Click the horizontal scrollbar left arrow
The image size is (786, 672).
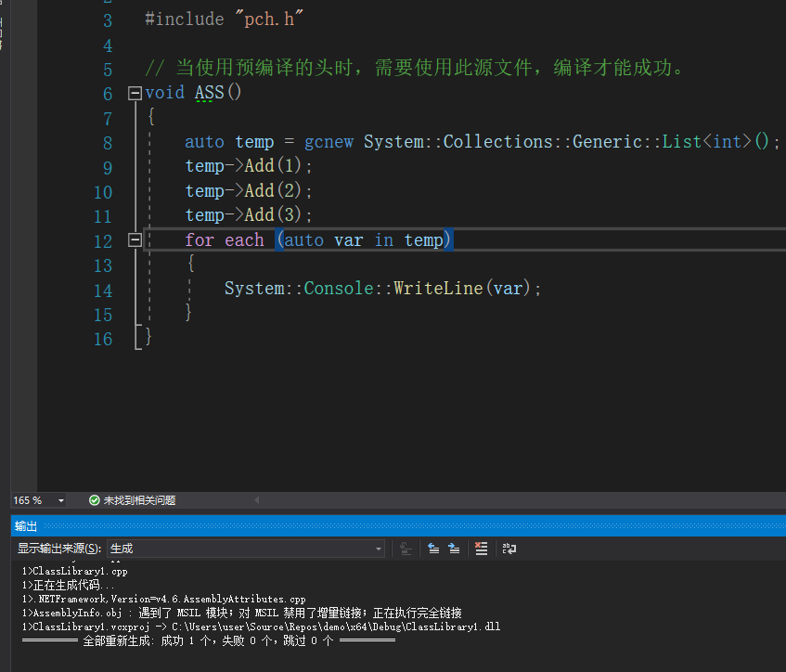click(257, 500)
